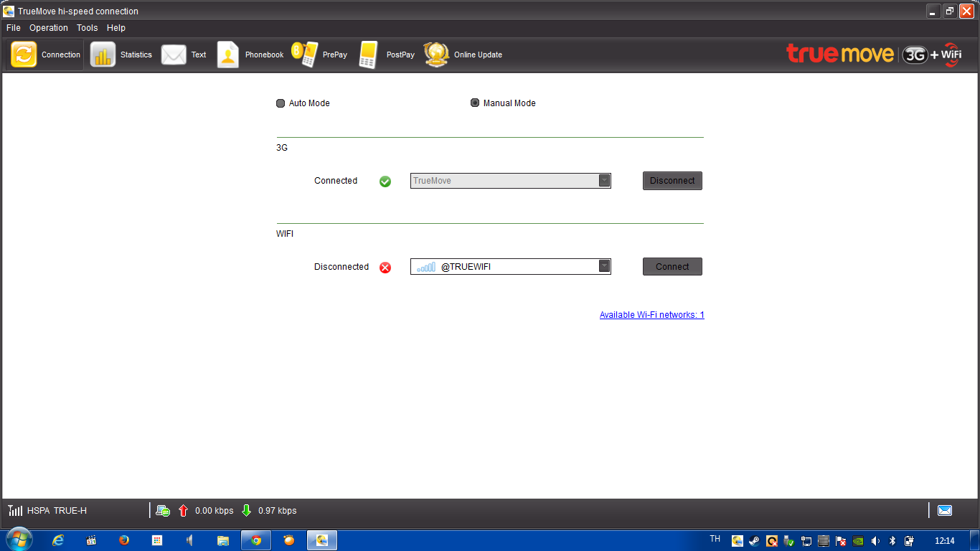
Task: Click the network connection icon in status bar
Action: point(163,511)
